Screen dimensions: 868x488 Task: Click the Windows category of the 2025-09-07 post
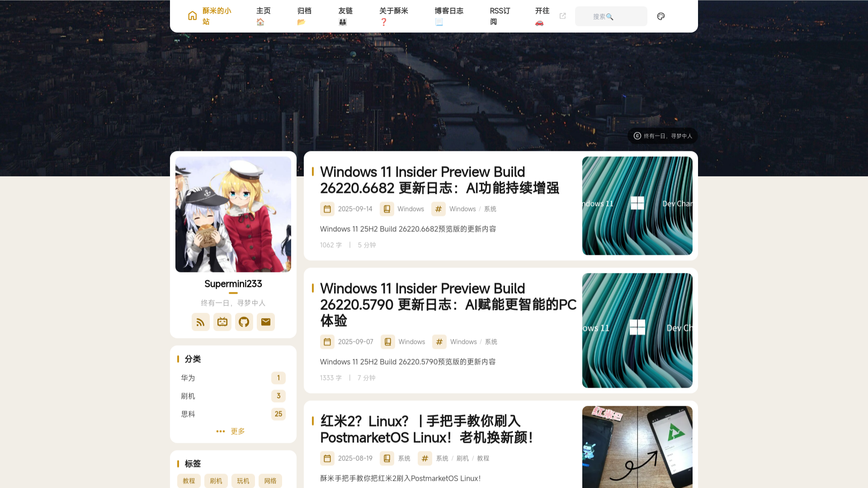point(411,342)
